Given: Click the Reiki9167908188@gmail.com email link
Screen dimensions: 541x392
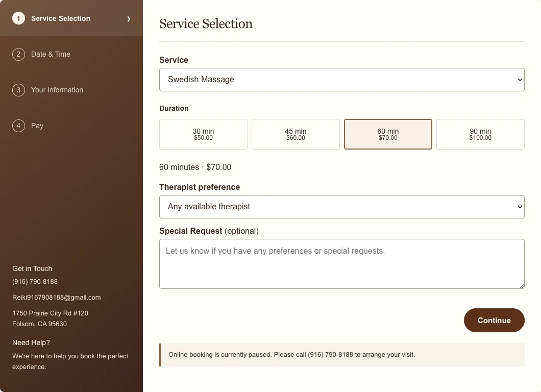Looking at the screenshot, I should point(57,298).
